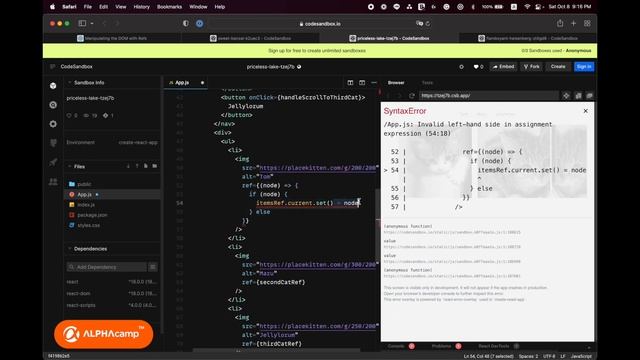
Task: Select package.json in the file tree
Action: 92,215
